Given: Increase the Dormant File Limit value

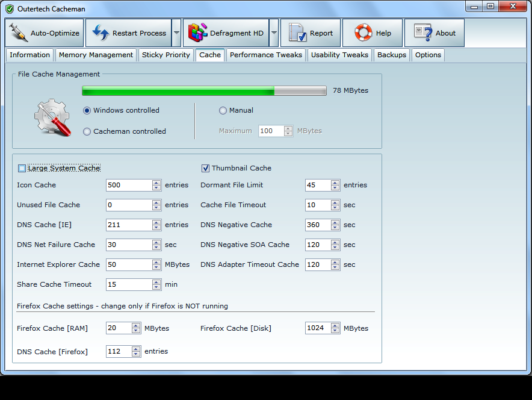Looking at the screenshot, I should click(336, 183).
